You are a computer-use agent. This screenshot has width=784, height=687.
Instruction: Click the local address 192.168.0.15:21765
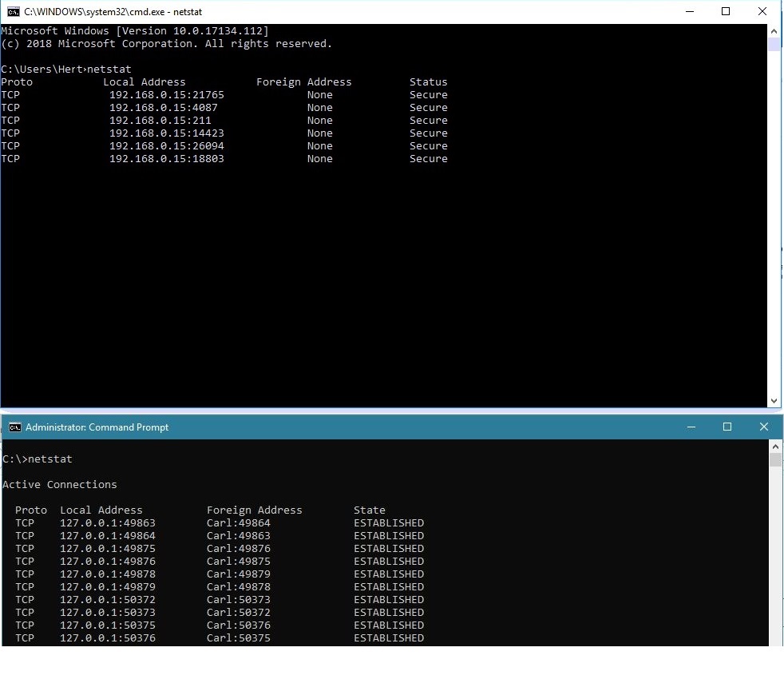tap(167, 94)
